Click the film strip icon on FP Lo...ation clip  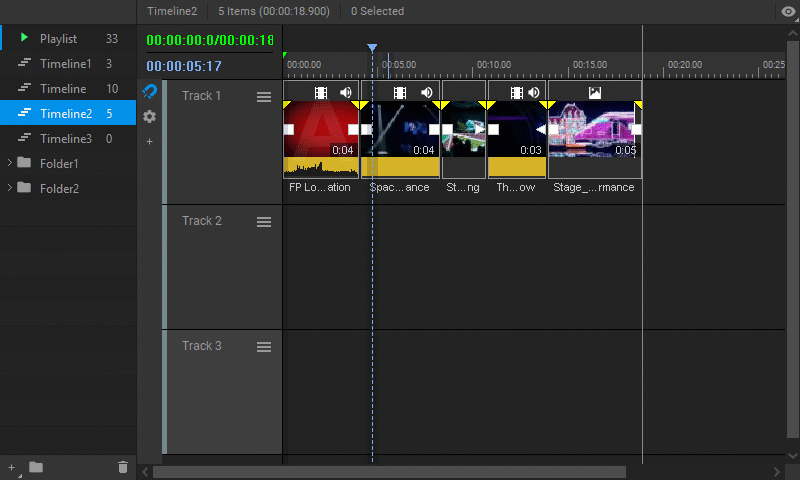point(321,93)
